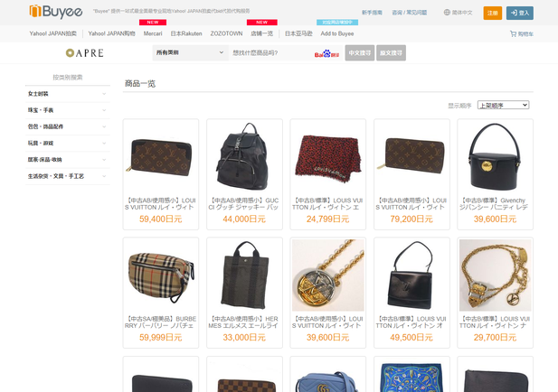This screenshot has width=558, height=392.
Task: Click the orange 注册 register button
Action: pyautogui.click(x=493, y=13)
